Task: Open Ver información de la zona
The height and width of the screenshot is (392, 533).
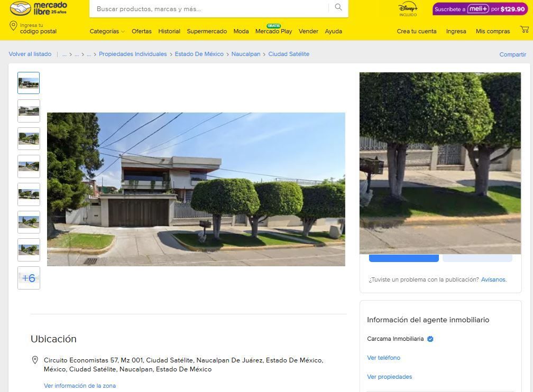Action: [x=79, y=386]
